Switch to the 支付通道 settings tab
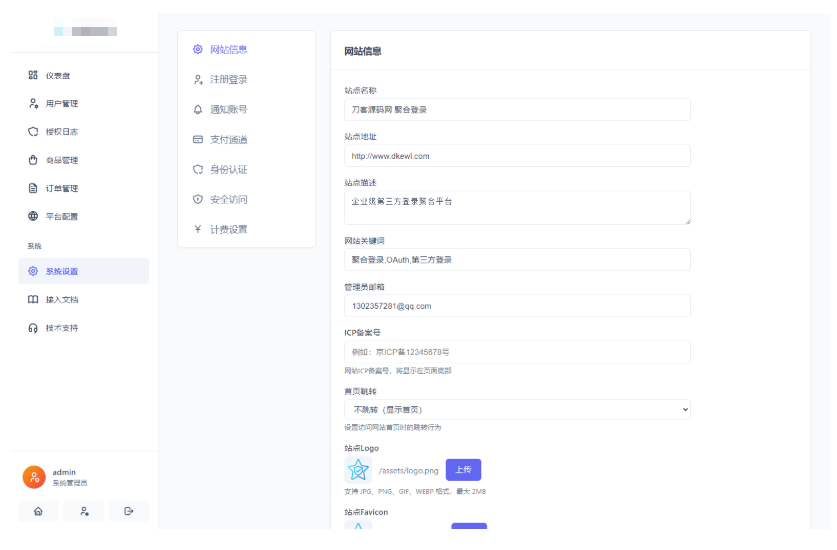Viewport: 837px width, 550px height. [x=246, y=139]
